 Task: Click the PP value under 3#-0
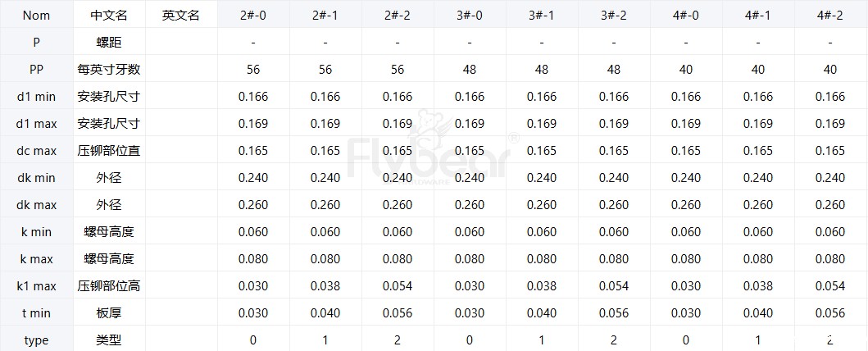pyautogui.click(x=470, y=70)
